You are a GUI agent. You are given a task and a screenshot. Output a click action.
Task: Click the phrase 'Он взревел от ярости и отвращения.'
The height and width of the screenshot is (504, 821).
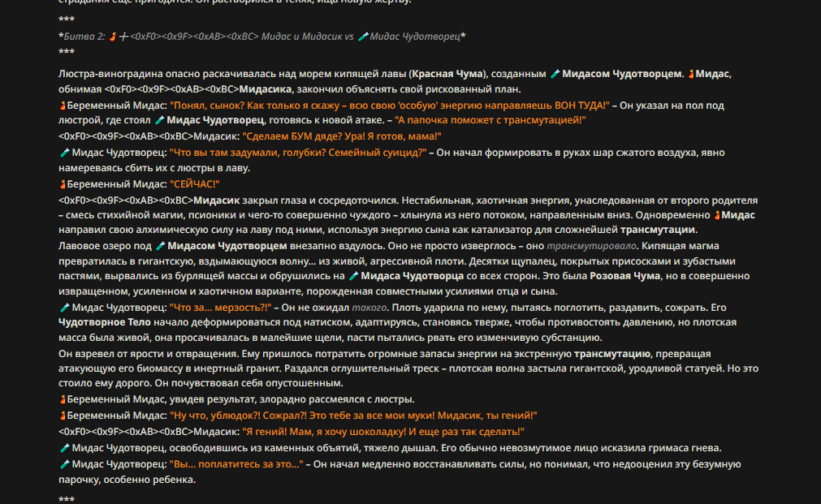point(149,354)
